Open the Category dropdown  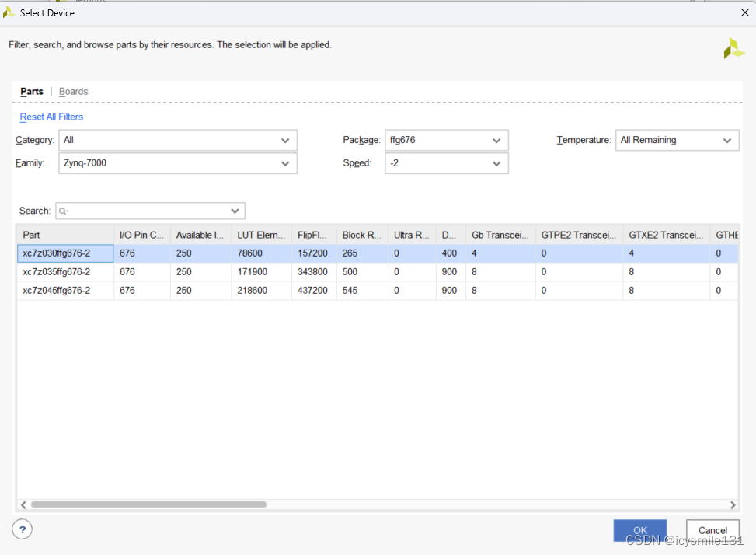[x=178, y=141]
